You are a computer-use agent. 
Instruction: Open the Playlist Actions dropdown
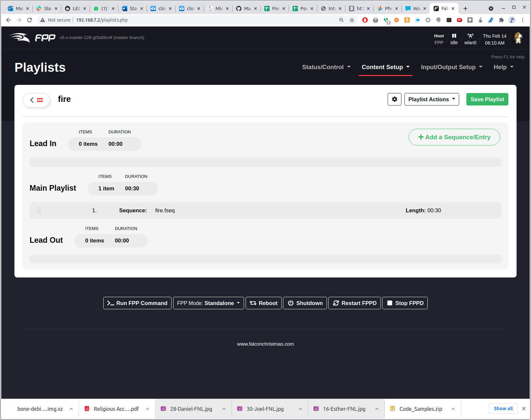click(x=431, y=99)
